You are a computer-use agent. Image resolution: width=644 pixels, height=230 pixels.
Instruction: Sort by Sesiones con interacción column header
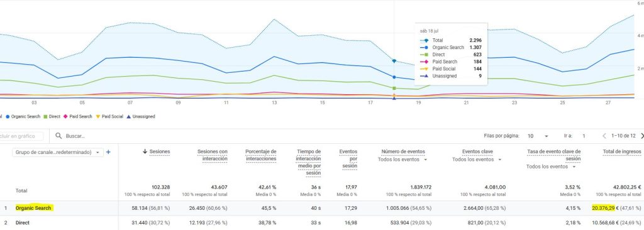coord(213,155)
